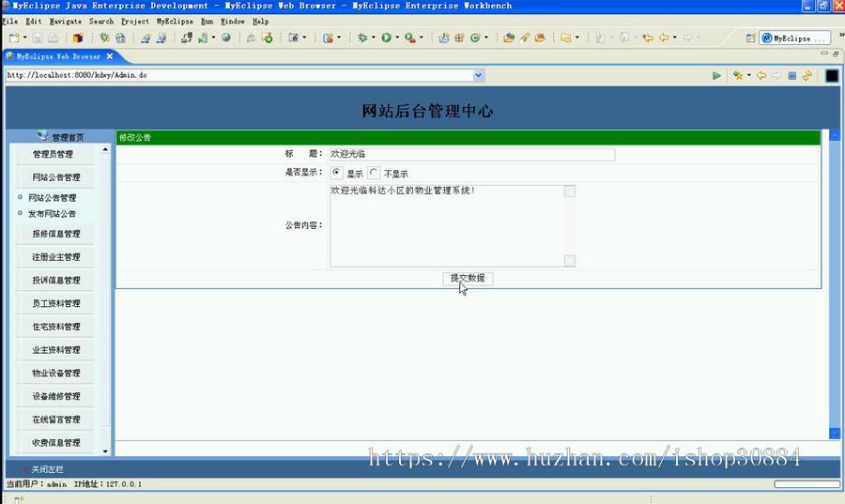Image resolution: width=845 pixels, height=504 pixels.
Task: Expand 物业设备管理 sidebar section
Action: pos(56,374)
